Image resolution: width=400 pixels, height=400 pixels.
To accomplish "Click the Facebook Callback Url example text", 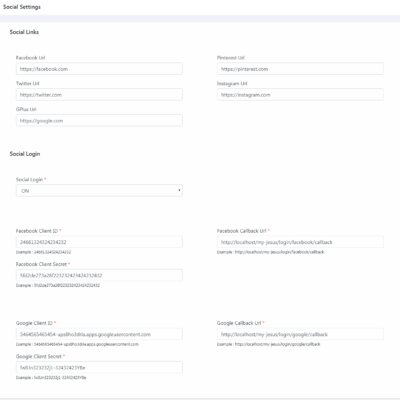I will (270, 252).
